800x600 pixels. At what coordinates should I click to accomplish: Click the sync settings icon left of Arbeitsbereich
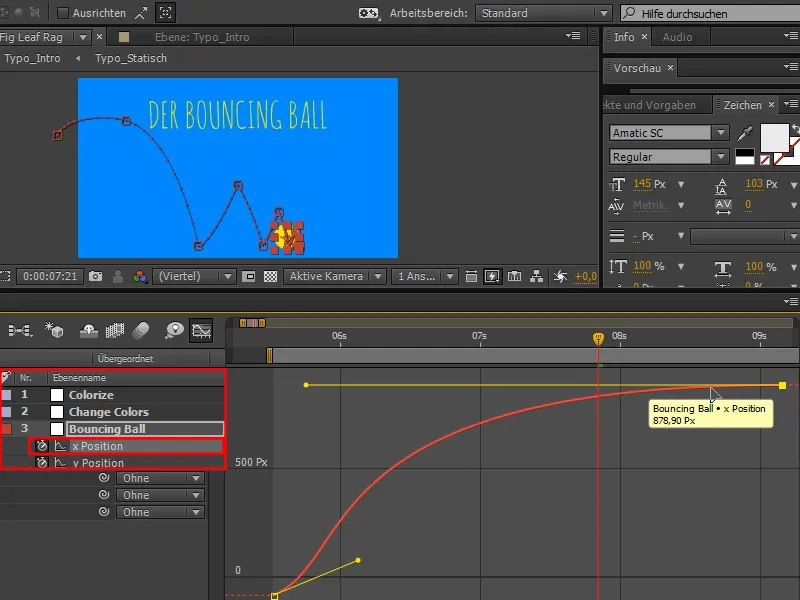tap(368, 13)
